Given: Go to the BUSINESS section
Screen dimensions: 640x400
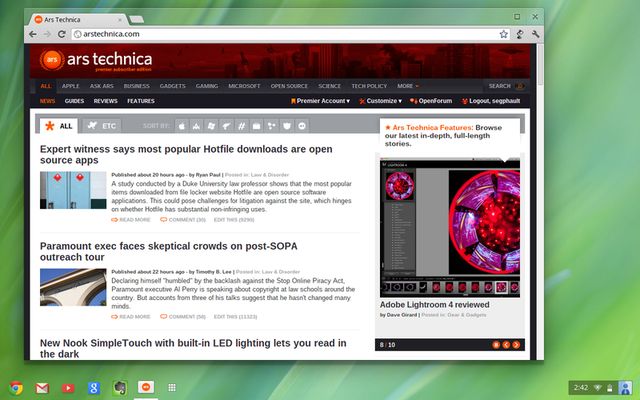Looking at the screenshot, I should pyautogui.click(x=137, y=86).
